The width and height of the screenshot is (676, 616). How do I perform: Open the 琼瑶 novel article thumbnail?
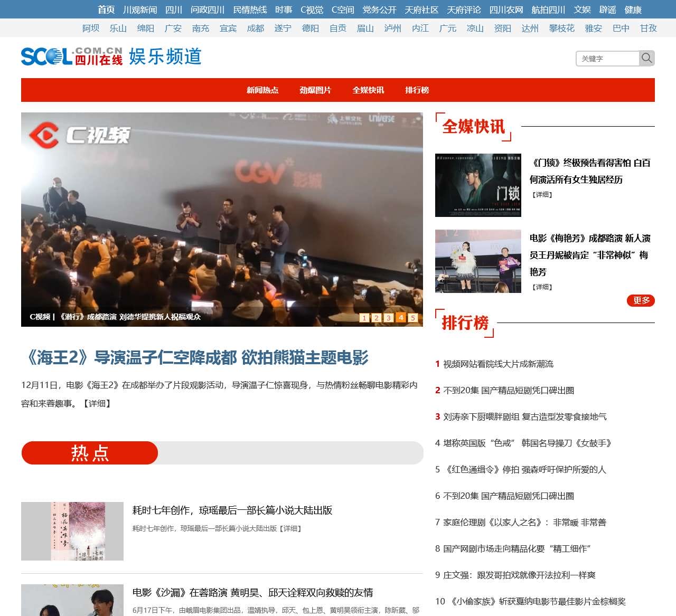[72, 531]
